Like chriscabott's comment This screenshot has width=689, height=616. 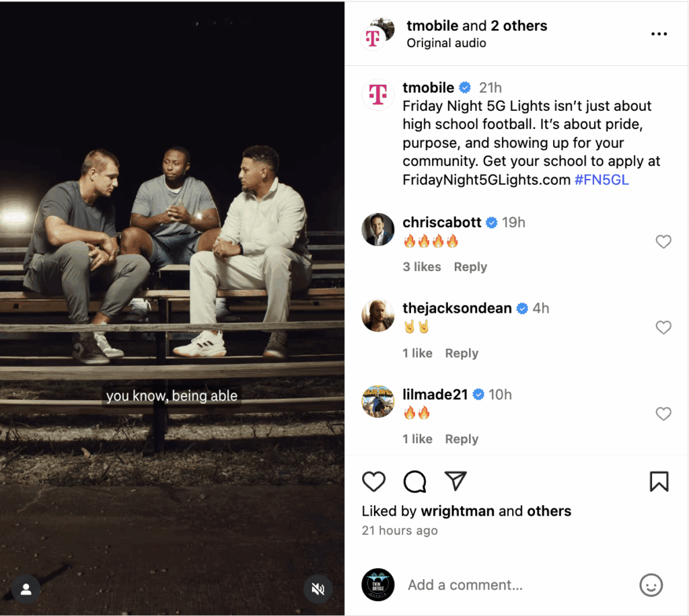tap(663, 242)
